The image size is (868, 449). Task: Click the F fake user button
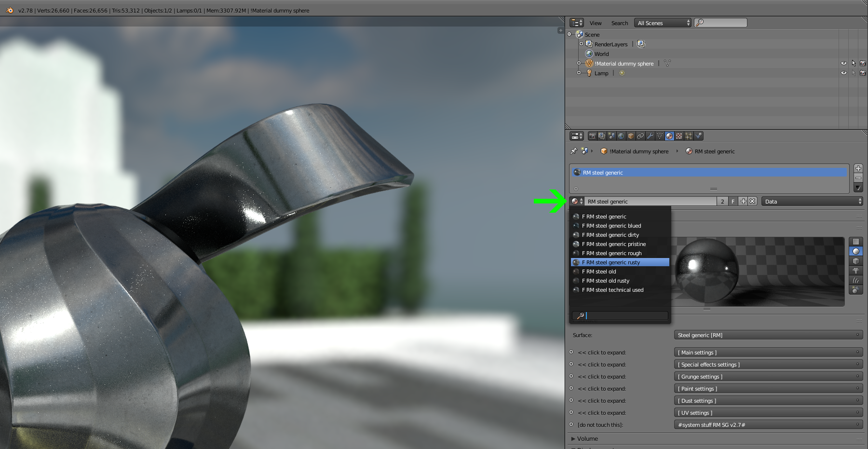click(x=733, y=202)
